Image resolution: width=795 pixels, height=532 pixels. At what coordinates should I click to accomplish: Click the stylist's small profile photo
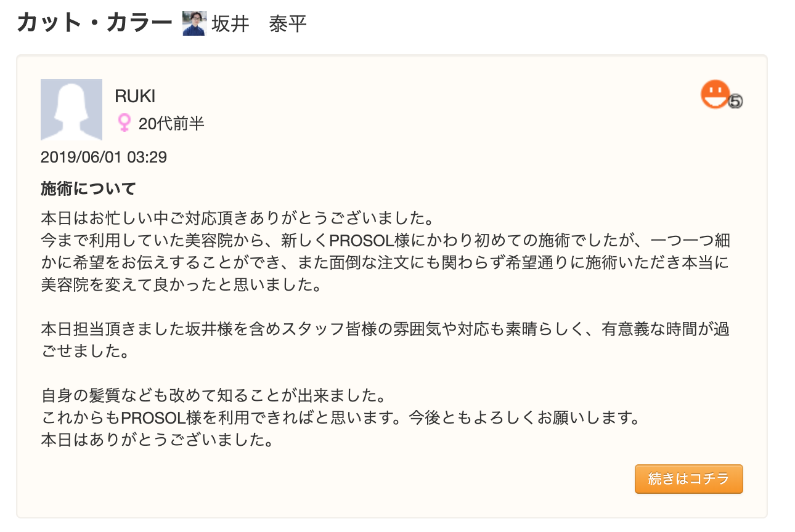(194, 24)
